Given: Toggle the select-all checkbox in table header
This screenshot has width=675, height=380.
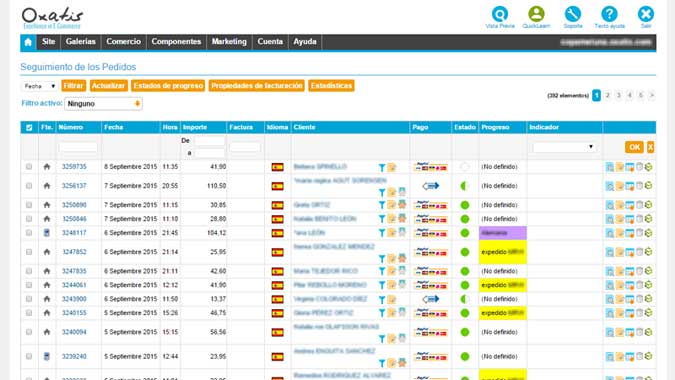Looking at the screenshot, I should (x=29, y=128).
